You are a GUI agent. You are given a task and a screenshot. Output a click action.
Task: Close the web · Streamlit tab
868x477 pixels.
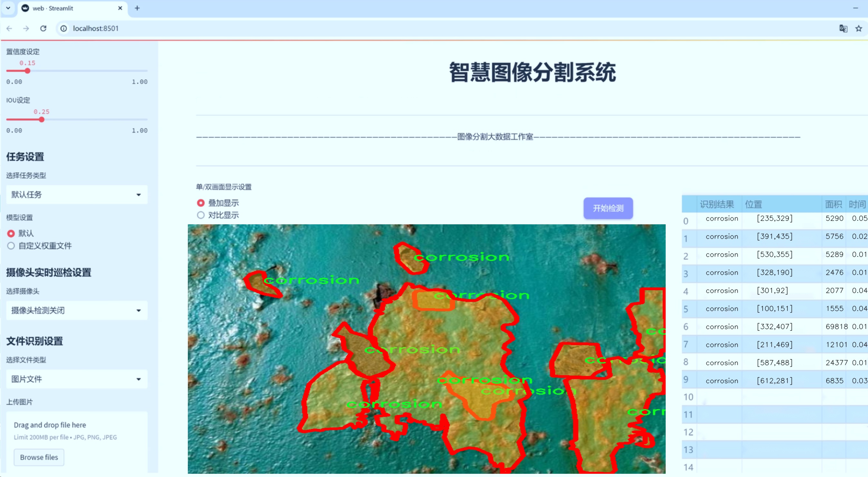(120, 8)
